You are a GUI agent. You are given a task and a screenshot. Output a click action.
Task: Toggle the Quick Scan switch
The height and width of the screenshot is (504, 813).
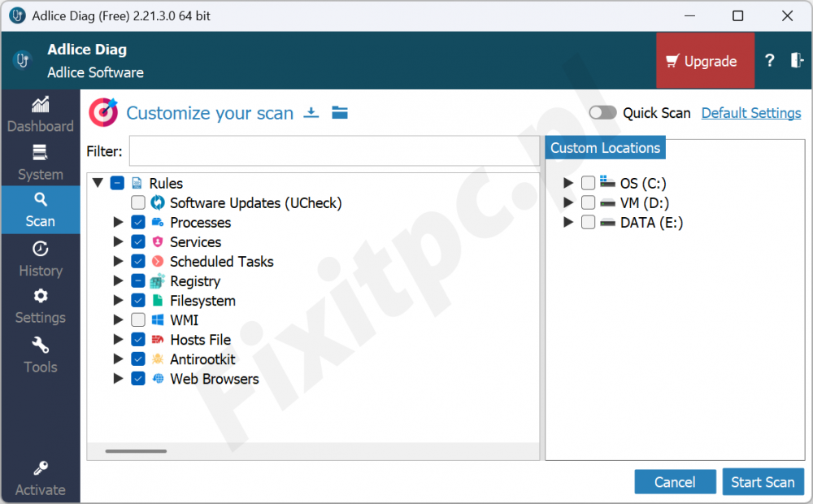tap(602, 113)
